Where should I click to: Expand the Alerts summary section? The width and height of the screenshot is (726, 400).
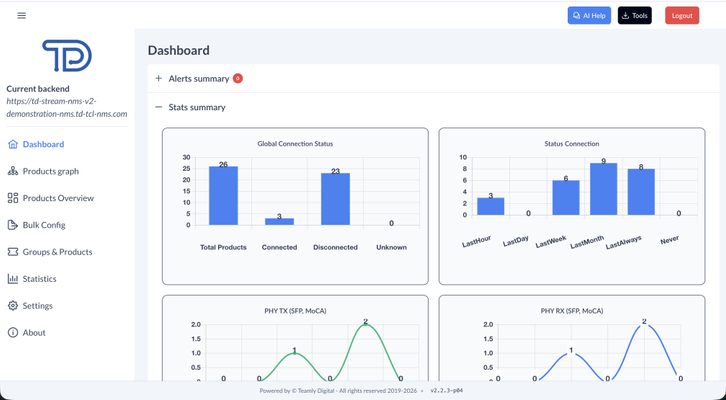158,78
